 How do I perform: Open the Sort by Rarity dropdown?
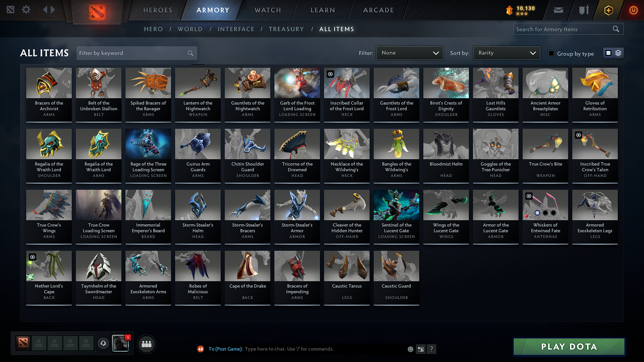506,53
